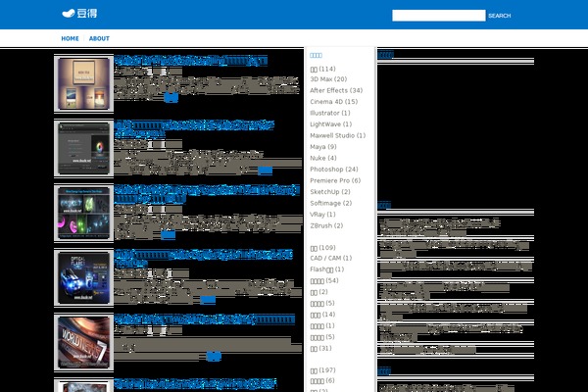
Task: Focus the search input field
Action: [x=438, y=16]
